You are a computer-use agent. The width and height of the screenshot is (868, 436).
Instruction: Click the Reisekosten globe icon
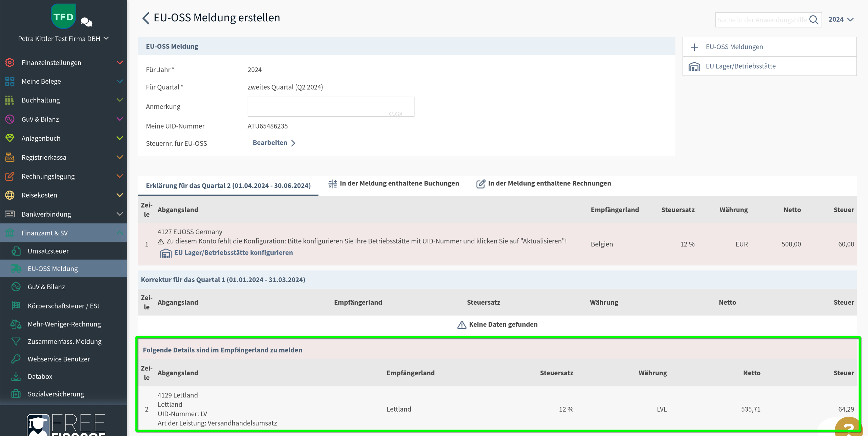pos(10,195)
